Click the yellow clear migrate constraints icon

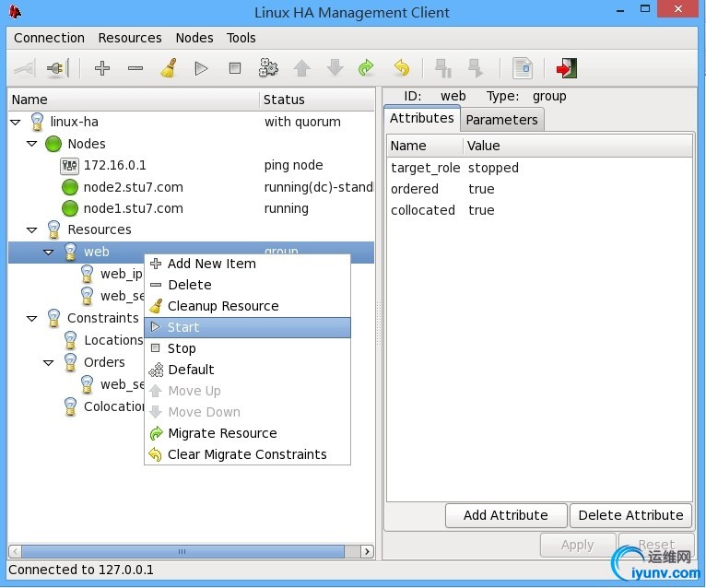401,68
